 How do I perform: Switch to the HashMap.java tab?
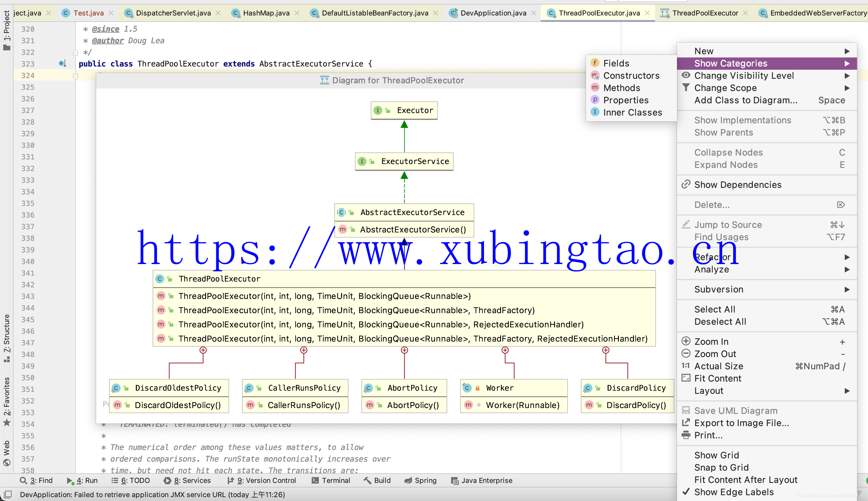(266, 13)
